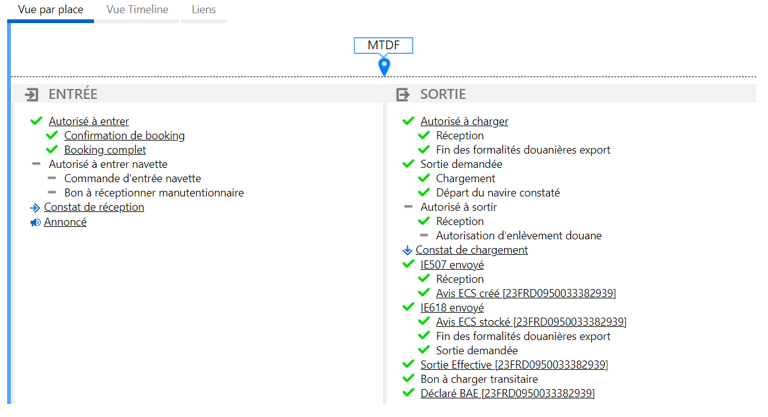Click the green check beside Sortie Effective
The width and height of the screenshot is (768, 417).
pyautogui.click(x=408, y=364)
